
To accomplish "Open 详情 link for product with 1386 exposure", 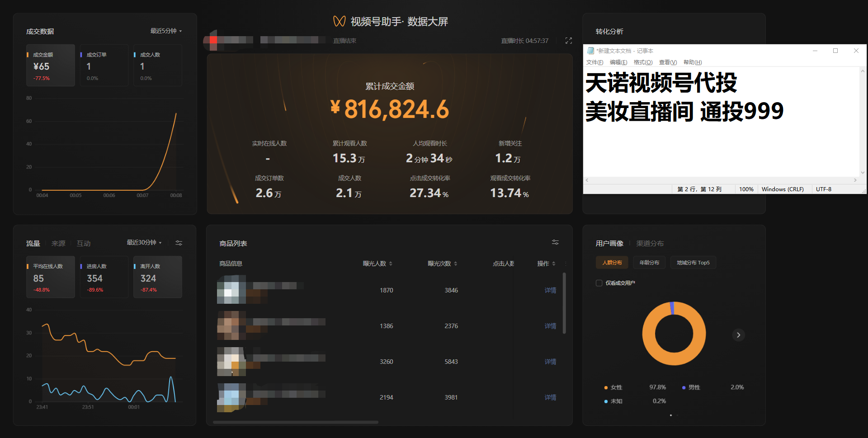I will (550, 326).
